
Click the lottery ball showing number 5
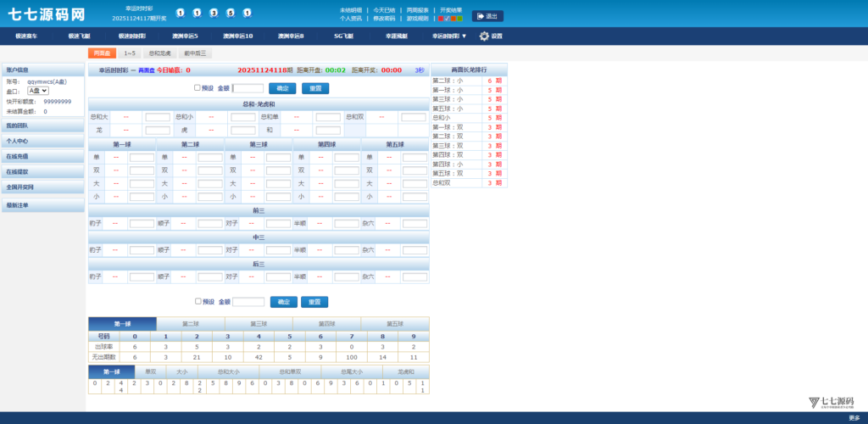pos(231,14)
